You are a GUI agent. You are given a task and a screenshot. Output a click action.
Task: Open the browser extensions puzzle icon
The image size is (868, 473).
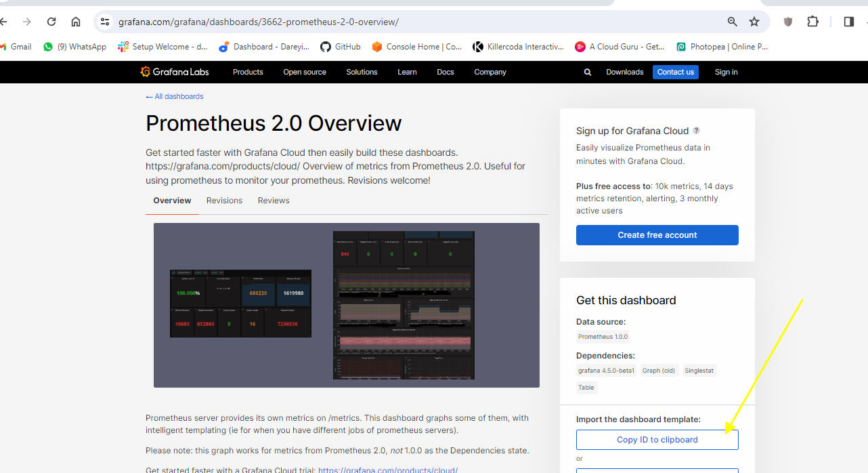[812, 22]
